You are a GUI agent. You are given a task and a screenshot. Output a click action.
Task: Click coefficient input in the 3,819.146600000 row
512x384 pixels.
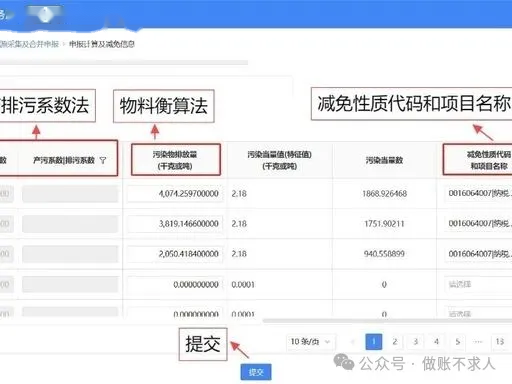[x=70, y=224]
